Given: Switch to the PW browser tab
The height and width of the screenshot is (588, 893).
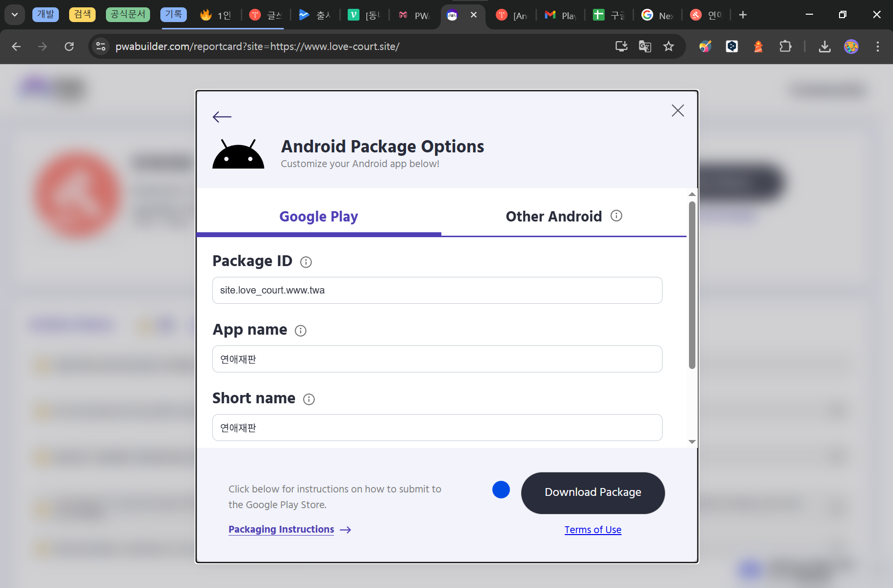Looking at the screenshot, I should pyautogui.click(x=414, y=15).
